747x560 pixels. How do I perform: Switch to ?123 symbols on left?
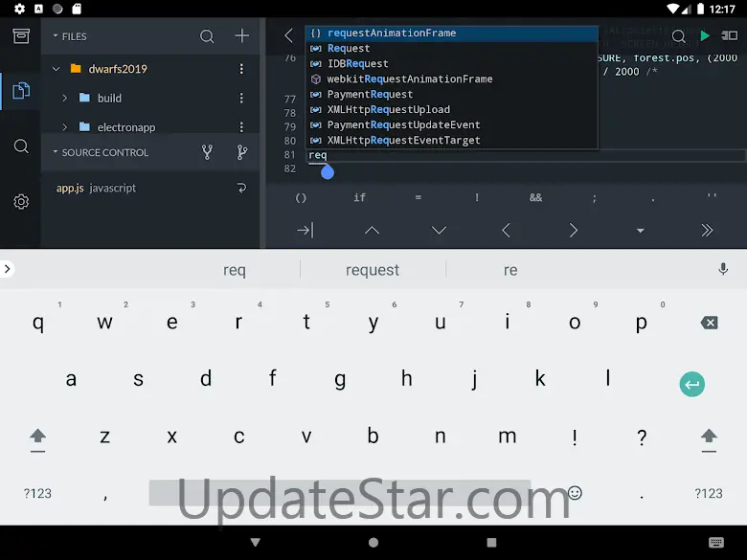pyautogui.click(x=37, y=493)
